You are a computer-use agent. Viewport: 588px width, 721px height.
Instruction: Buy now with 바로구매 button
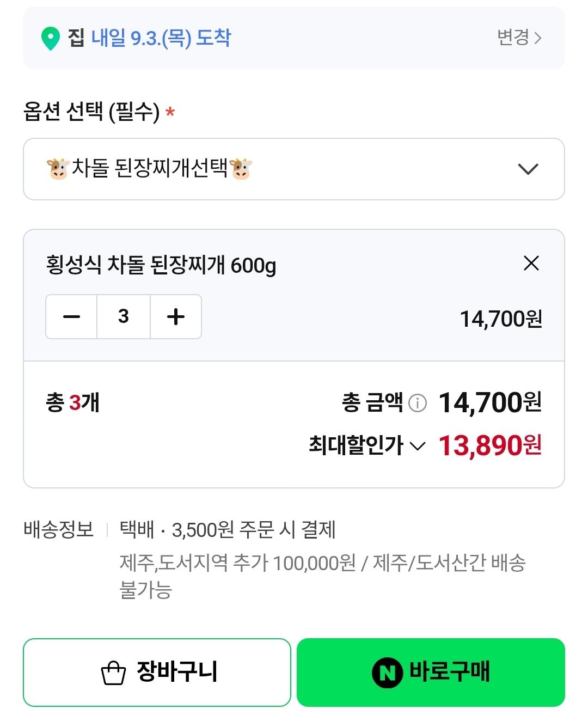(431, 673)
